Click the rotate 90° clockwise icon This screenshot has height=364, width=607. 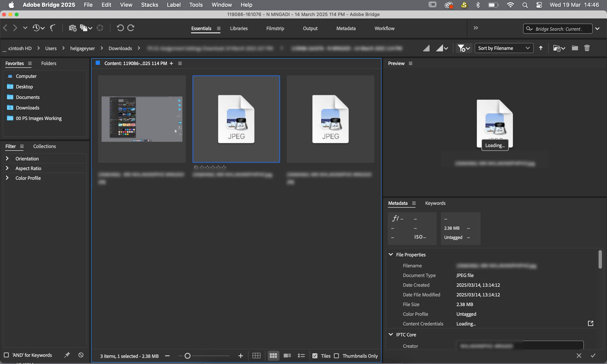pyautogui.click(x=131, y=28)
